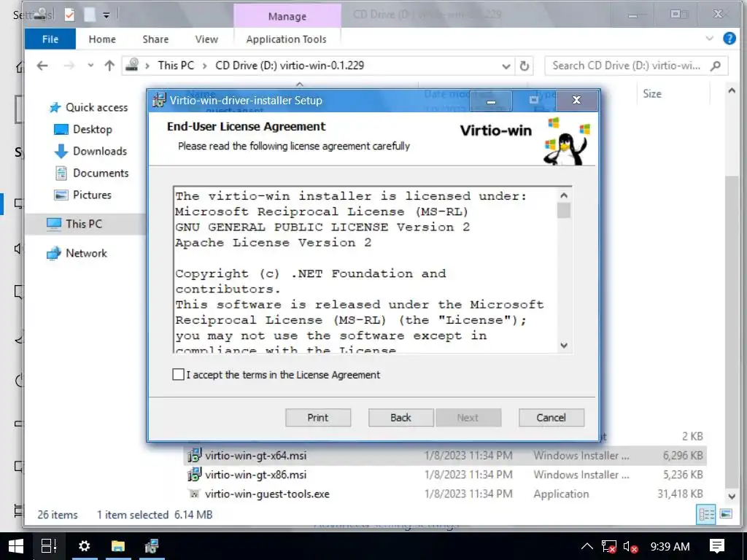This screenshot has width=747, height=560.
Task: Click the quick access properties checkmark icon
Action: 69,15
